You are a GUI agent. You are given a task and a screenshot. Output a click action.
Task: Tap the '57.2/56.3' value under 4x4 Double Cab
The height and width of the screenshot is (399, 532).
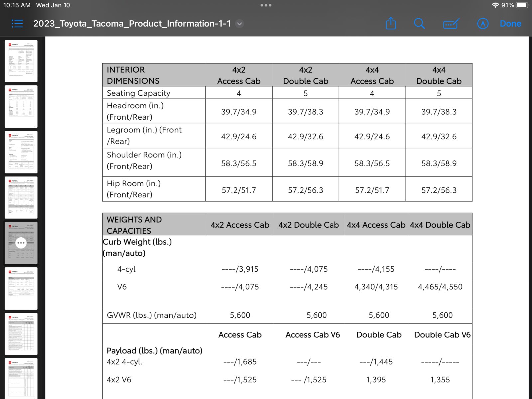point(439,190)
